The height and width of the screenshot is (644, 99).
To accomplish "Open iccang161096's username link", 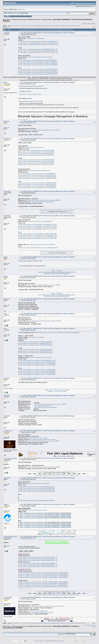I will [x=8, y=598].
